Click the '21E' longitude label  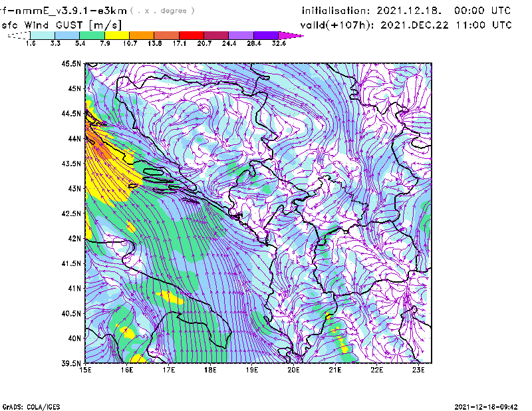[335, 370]
